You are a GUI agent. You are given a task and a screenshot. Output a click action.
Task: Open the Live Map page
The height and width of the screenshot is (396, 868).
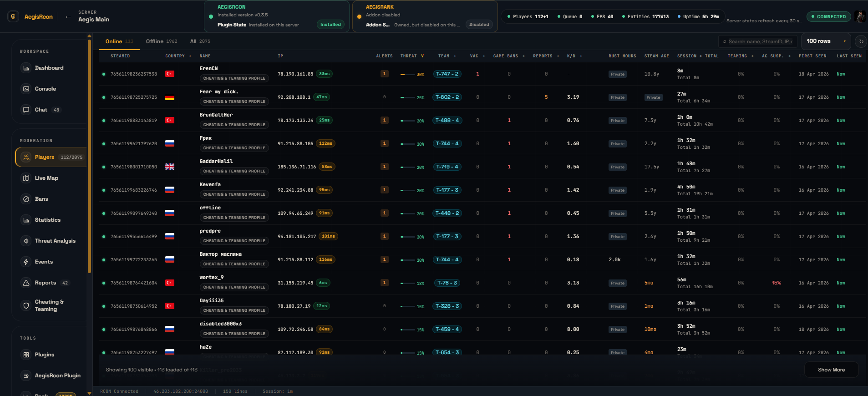[46, 178]
